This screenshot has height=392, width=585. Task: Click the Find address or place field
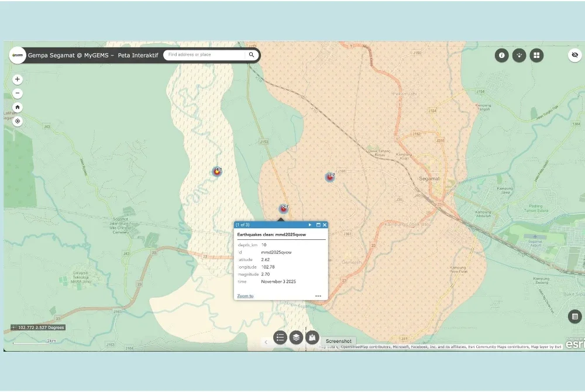[205, 55]
